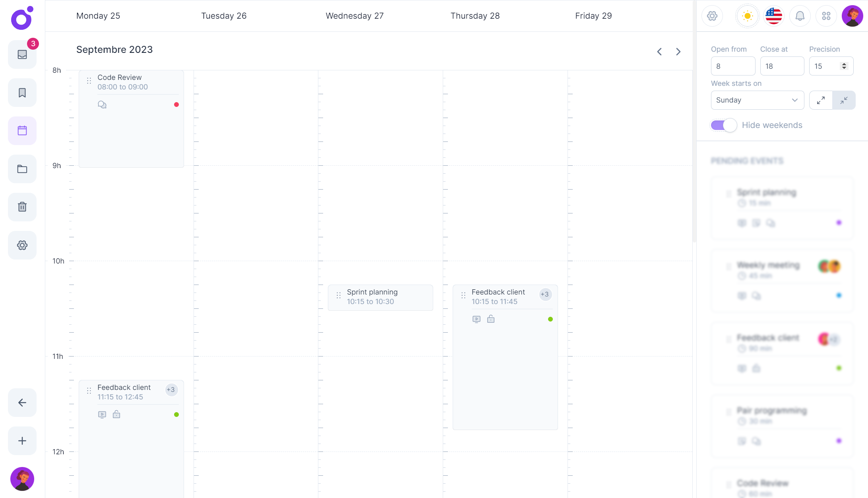The width and height of the screenshot is (868, 498).
Task: Click the video meeting icon on Thursday's Feedback client
Action: (476, 319)
